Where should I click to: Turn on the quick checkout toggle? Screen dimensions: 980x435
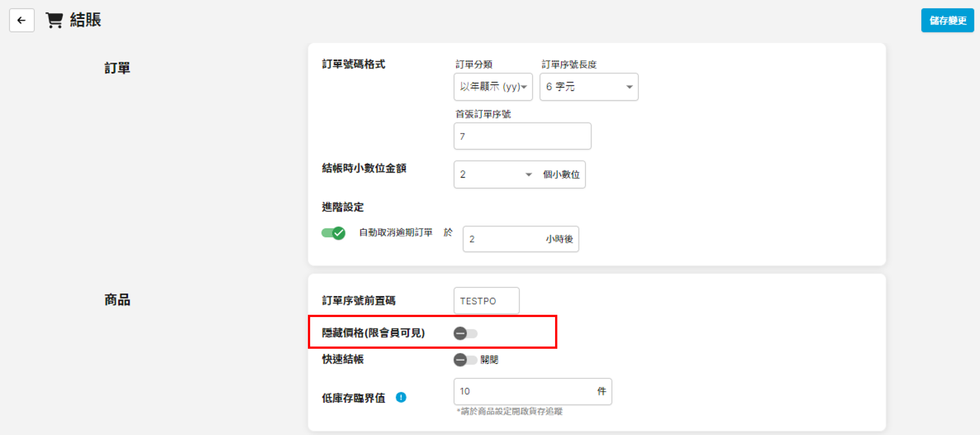(465, 360)
